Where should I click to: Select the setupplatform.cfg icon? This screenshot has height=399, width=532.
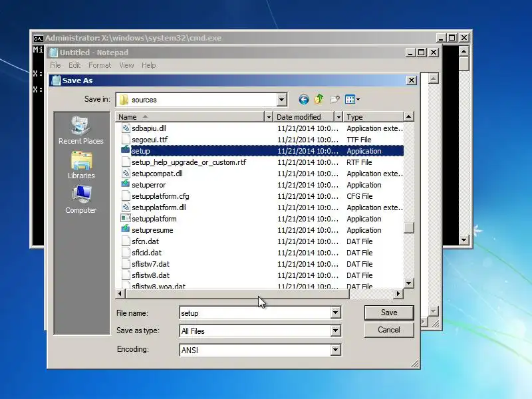pos(126,196)
